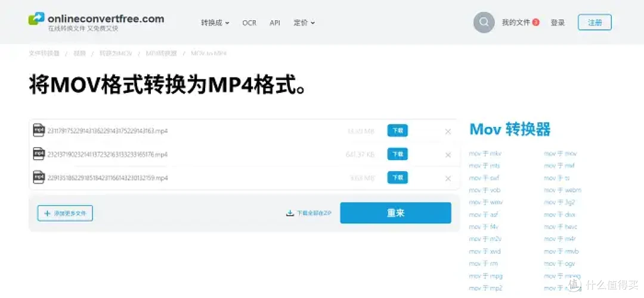Click filename ending 33165176.mp4

tap(107, 154)
